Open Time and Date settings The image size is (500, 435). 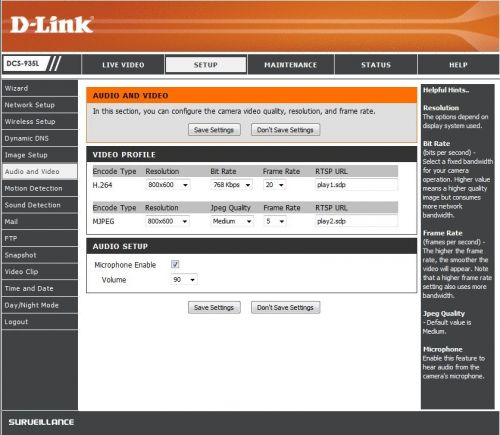[x=40, y=288]
